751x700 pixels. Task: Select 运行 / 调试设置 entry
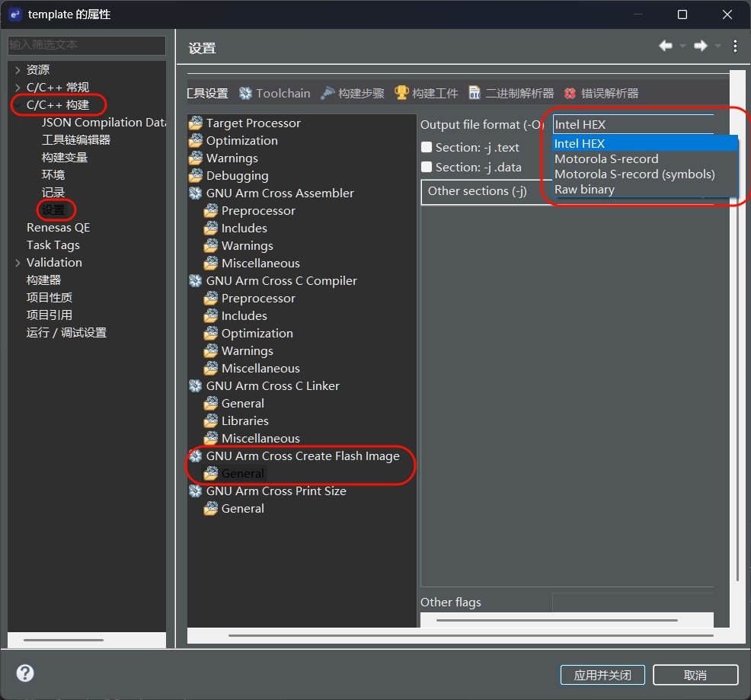66,333
